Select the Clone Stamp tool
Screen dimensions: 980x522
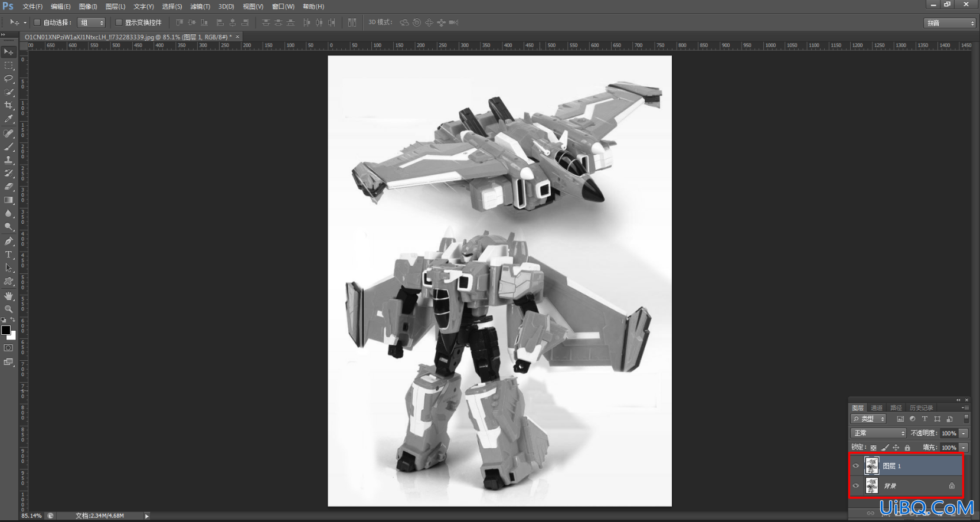[8, 160]
